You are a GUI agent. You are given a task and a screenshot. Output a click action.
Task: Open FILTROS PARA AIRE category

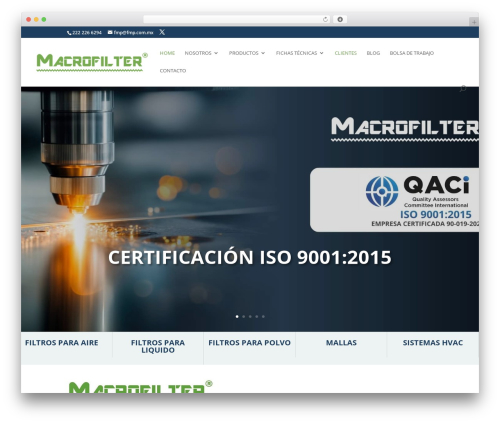62,343
